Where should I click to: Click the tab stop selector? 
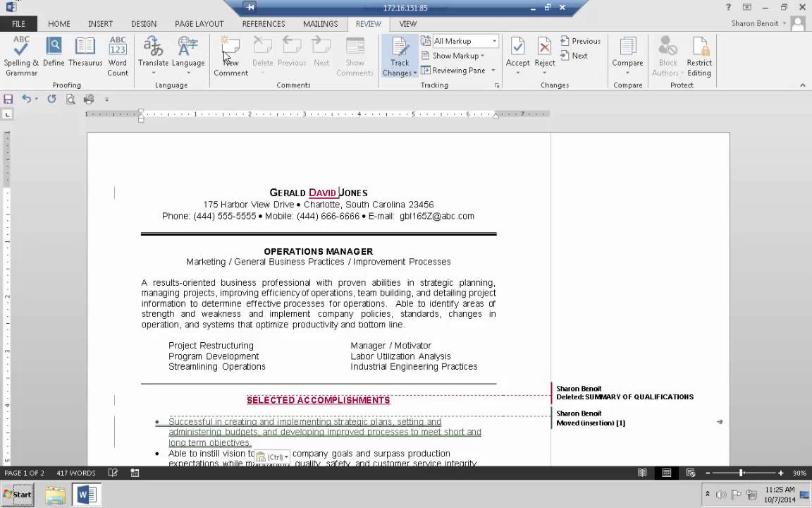(x=7, y=114)
